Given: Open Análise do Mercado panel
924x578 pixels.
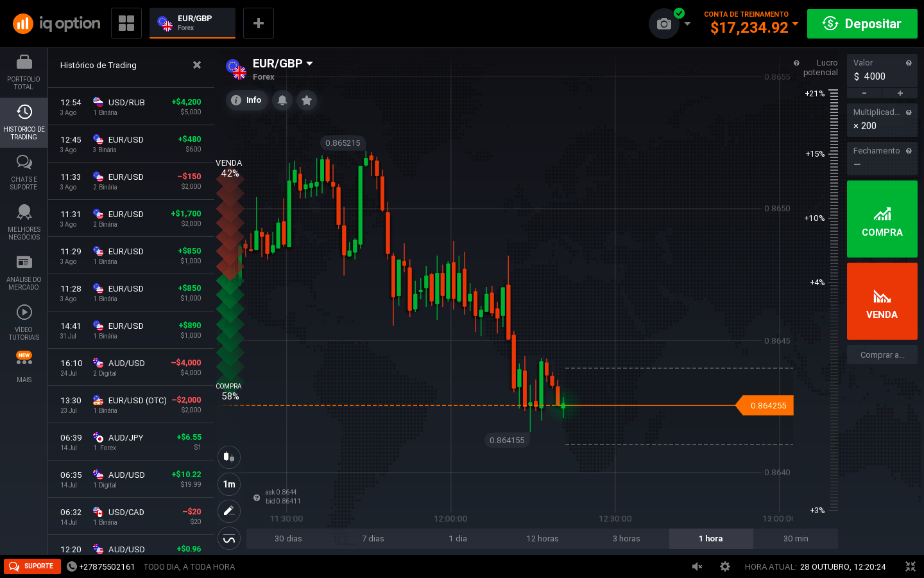Looking at the screenshot, I should 24,273.
